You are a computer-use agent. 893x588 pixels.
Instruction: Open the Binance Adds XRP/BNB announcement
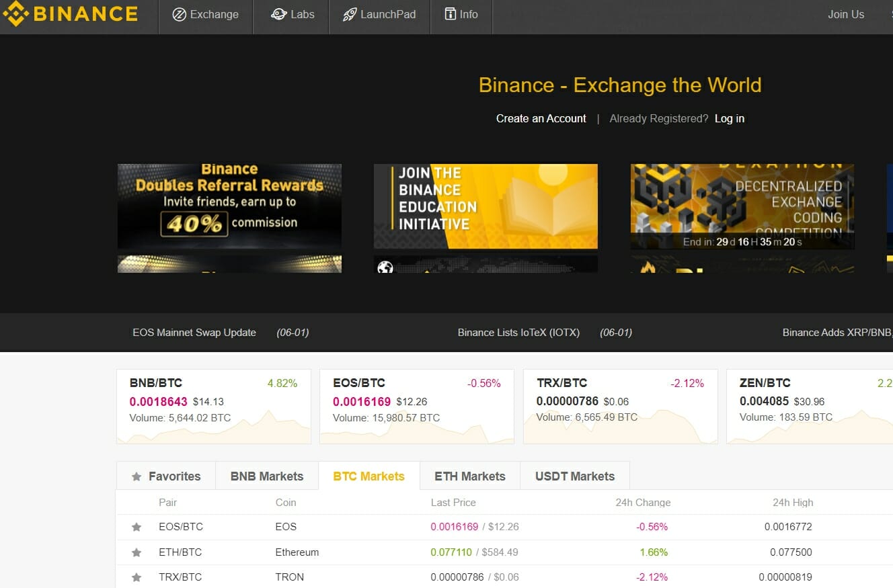tap(837, 333)
